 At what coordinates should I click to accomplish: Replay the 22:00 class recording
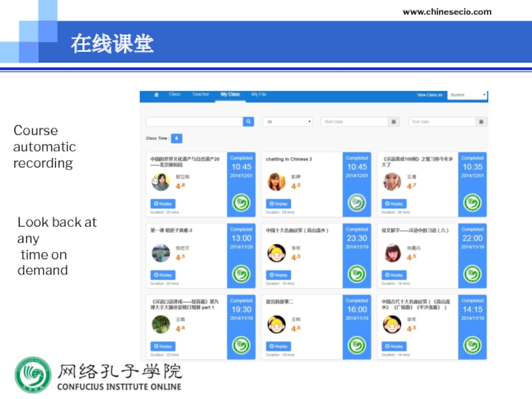[394, 275]
